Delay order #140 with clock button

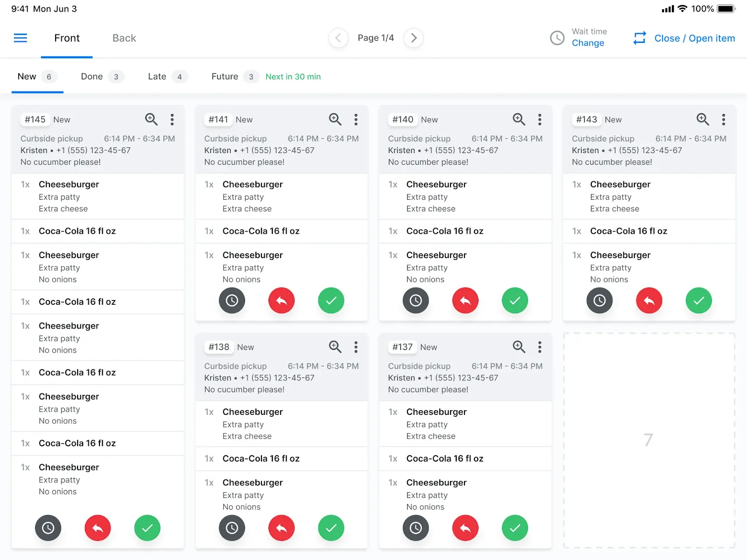click(416, 301)
